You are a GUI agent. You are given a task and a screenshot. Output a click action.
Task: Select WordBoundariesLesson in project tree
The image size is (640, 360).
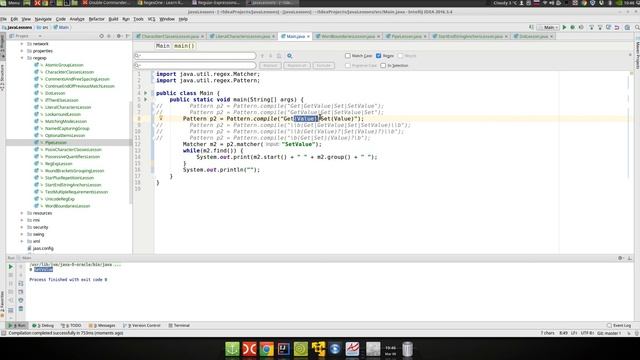[x=67, y=206]
